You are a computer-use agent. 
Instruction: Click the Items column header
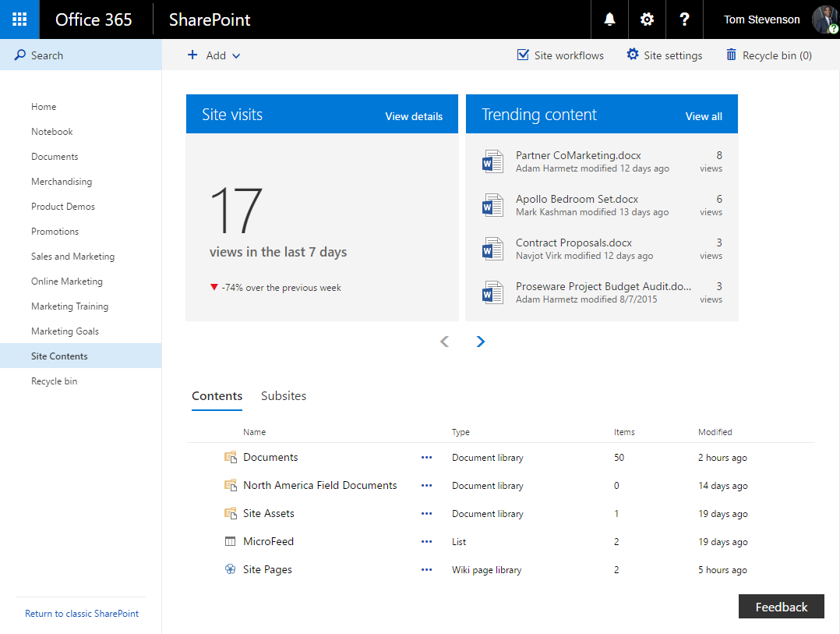(x=624, y=432)
